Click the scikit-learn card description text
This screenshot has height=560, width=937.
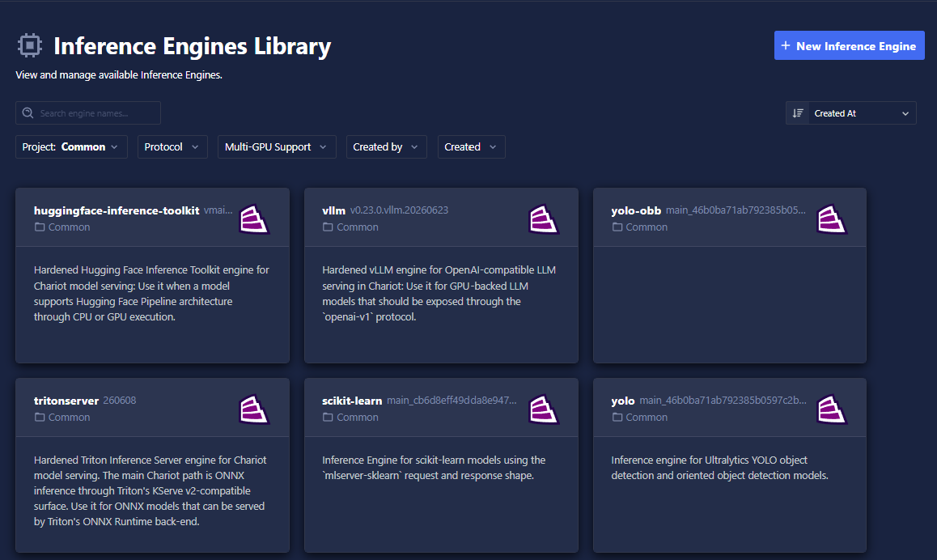[x=434, y=468]
